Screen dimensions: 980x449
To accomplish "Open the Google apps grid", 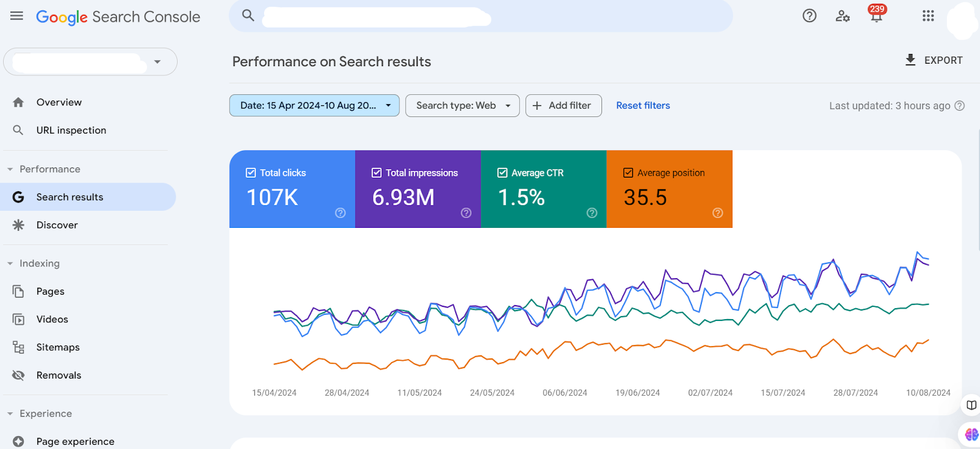I will 929,16.
